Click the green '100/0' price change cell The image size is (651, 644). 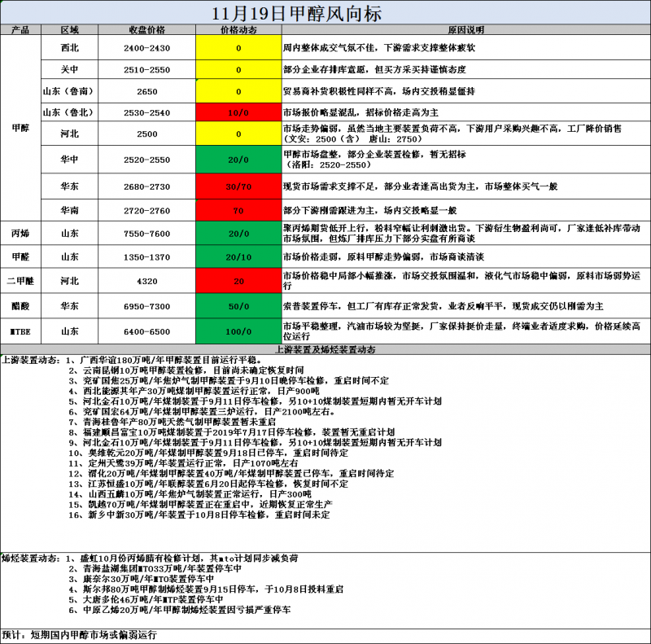238,331
